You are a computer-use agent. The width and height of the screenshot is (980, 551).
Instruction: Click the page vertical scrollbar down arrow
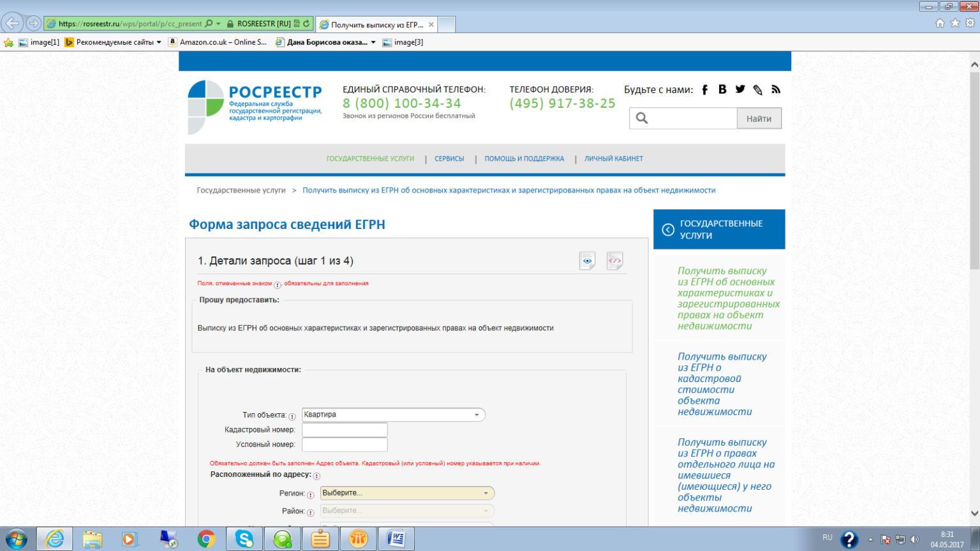(x=974, y=513)
